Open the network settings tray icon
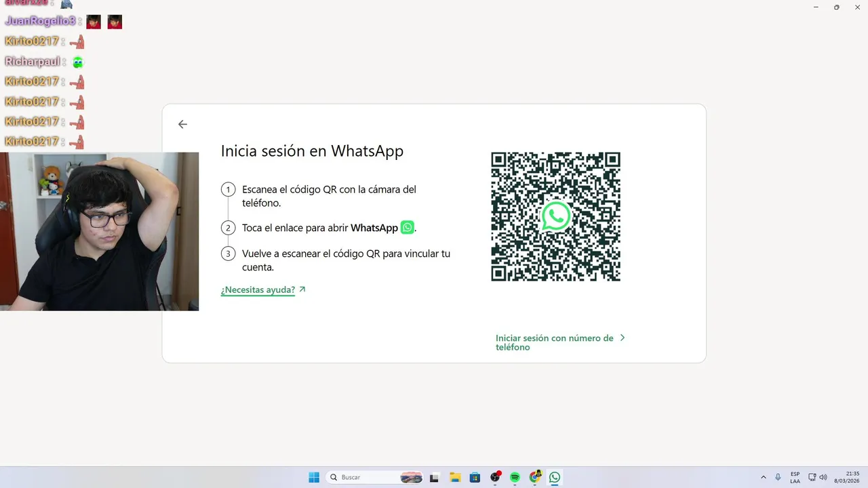Screen dimensions: 868x488 [x=812, y=477]
